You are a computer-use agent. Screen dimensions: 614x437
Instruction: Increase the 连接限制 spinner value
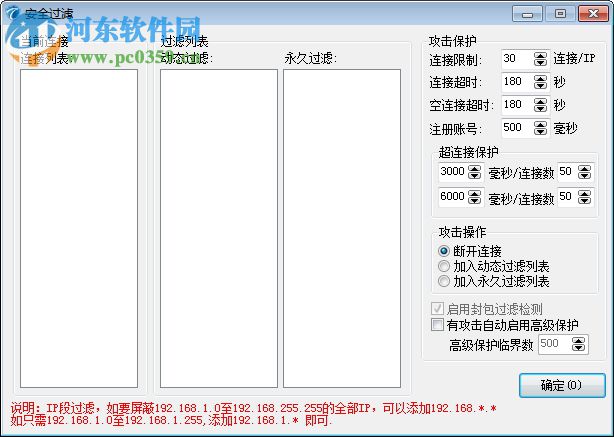tap(540, 56)
